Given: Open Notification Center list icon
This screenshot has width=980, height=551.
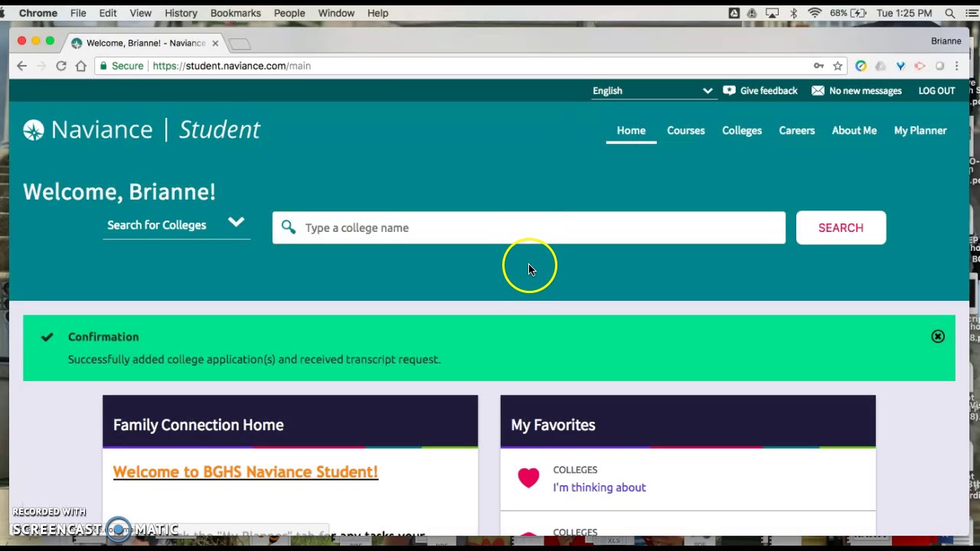Looking at the screenshot, I should click(972, 13).
